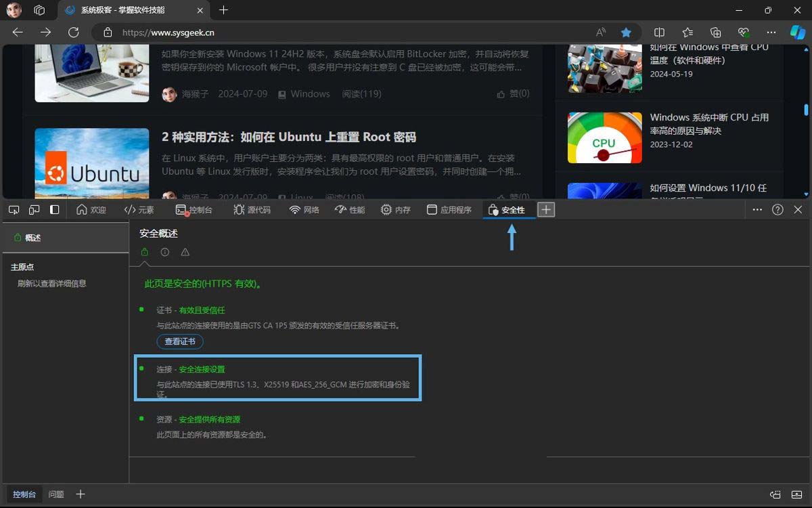The width and height of the screenshot is (812, 508).
Task: Like the BitLocker article 赞(0)
Action: point(513,94)
